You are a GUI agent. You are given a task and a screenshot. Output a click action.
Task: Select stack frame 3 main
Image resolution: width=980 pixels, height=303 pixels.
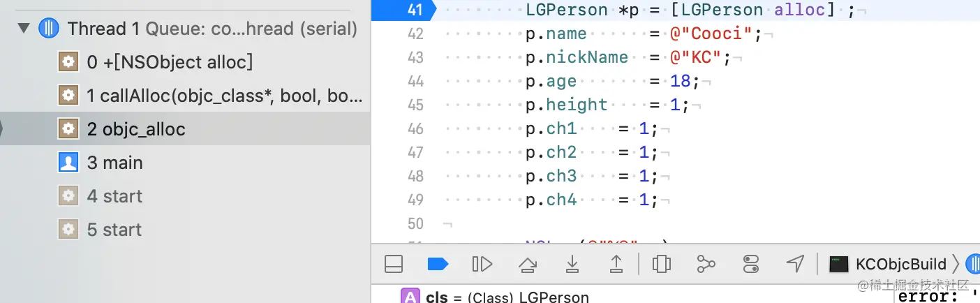(185, 163)
